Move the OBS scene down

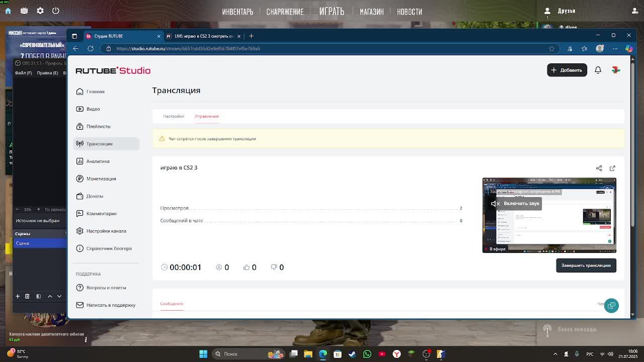pyautogui.click(x=59, y=296)
